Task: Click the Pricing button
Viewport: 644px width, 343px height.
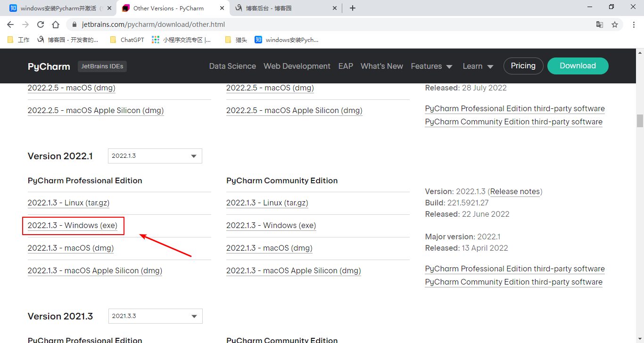Action: [523, 66]
